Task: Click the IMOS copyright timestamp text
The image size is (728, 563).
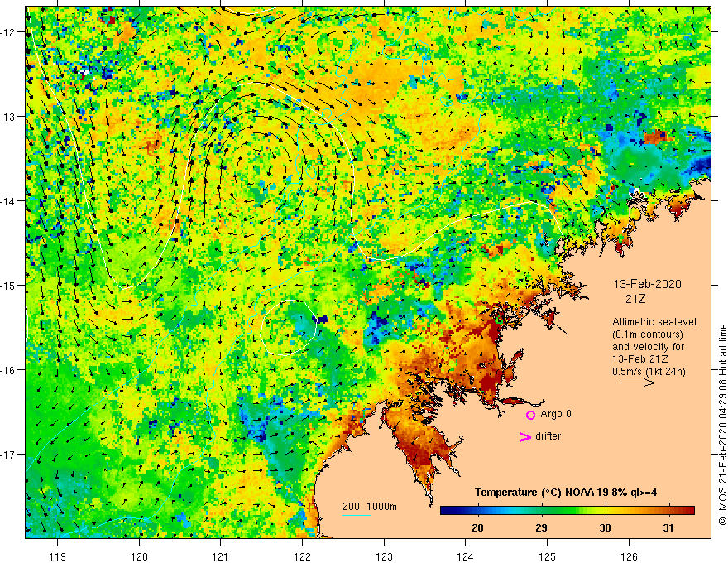Action: (x=722, y=425)
